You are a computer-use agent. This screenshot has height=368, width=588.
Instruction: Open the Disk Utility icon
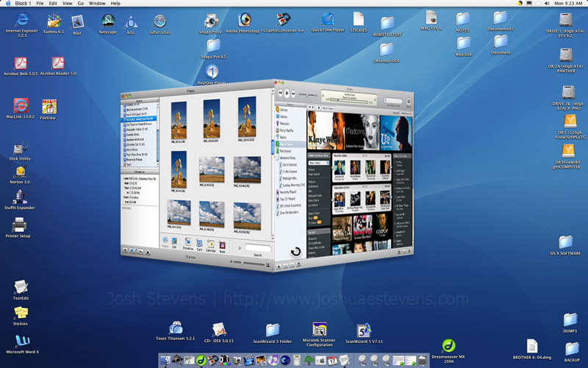tap(21, 149)
